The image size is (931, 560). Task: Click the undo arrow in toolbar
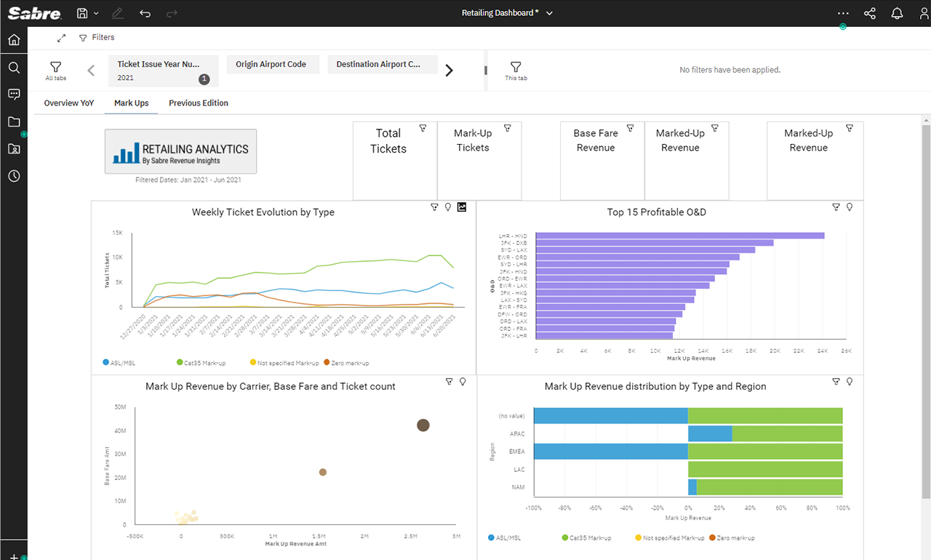145,13
